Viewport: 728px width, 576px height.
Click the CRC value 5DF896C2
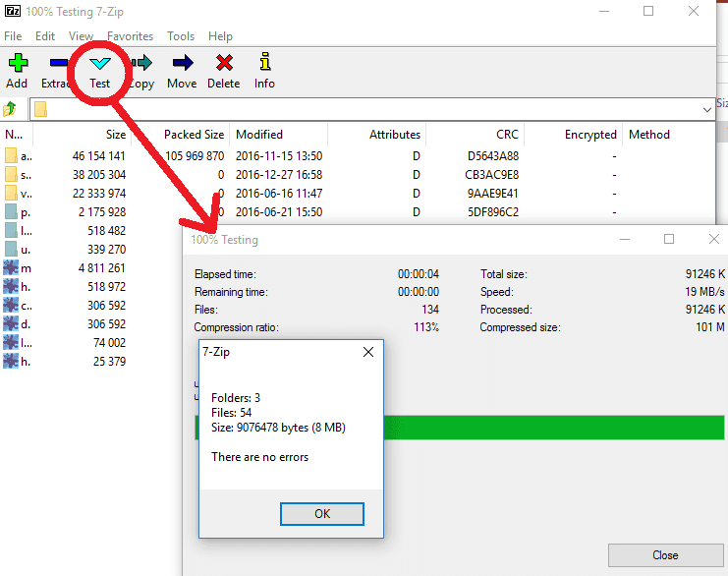(x=493, y=211)
